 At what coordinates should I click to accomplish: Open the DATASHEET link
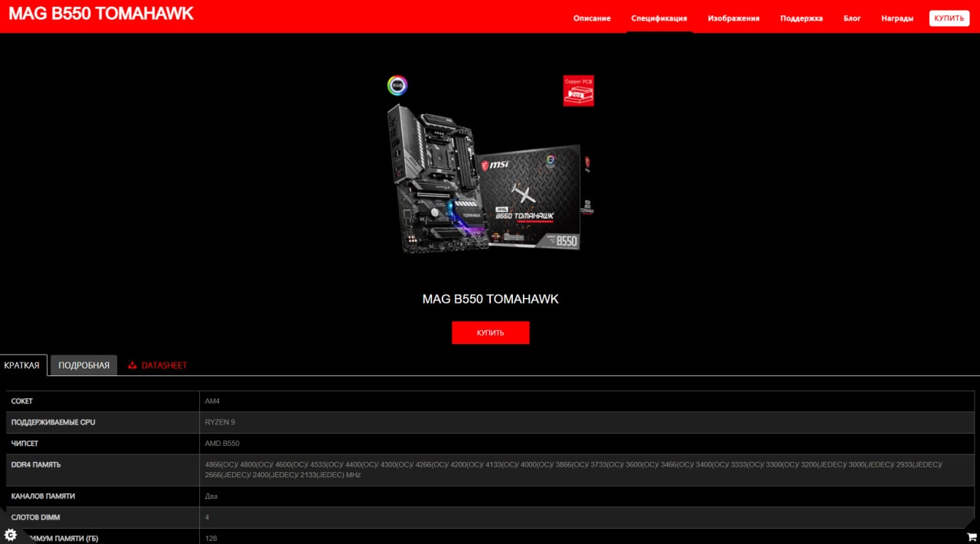tap(164, 365)
